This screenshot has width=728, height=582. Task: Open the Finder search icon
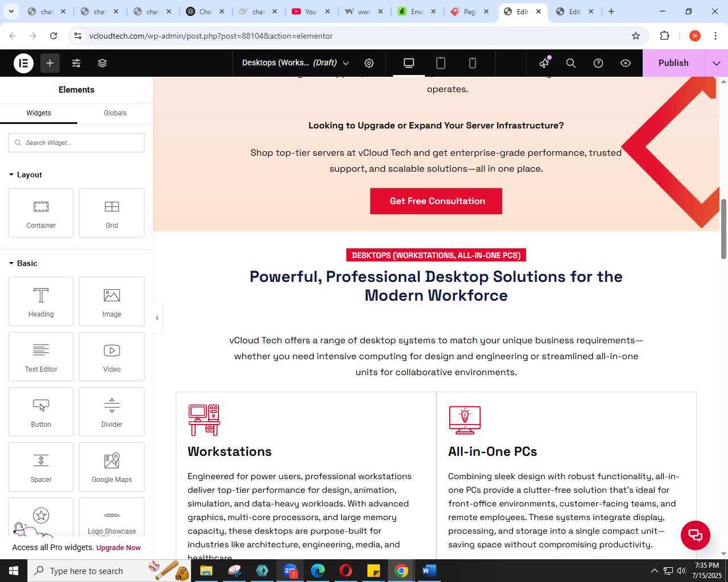click(571, 63)
